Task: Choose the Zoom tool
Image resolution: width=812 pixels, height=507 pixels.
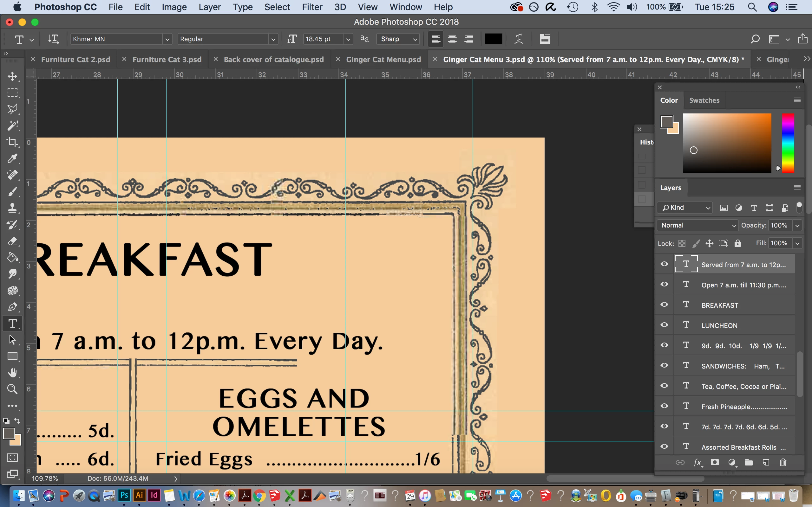Action: click(12, 389)
